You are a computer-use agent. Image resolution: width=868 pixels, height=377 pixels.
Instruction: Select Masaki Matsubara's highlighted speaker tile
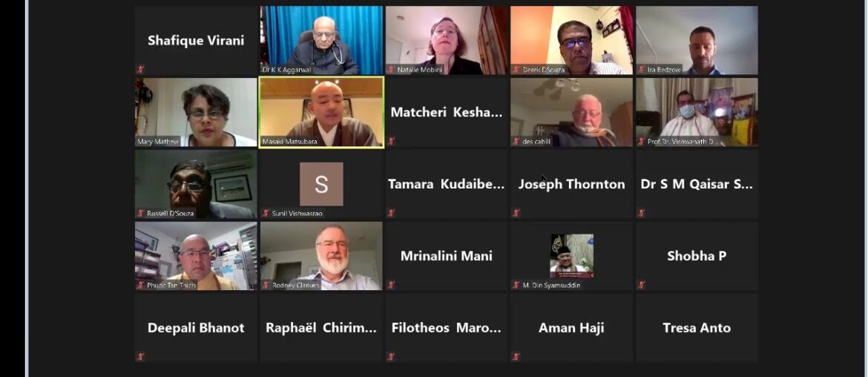tap(322, 112)
